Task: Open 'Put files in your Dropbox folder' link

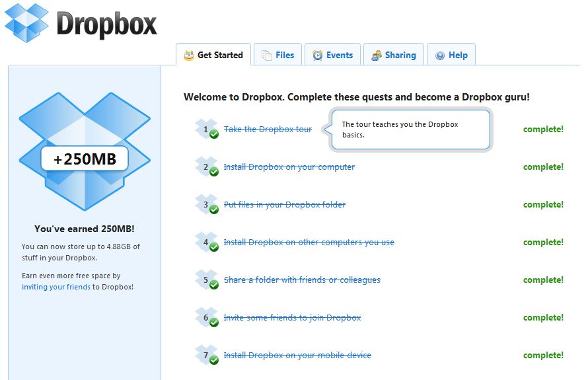Action: pos(285,204)
